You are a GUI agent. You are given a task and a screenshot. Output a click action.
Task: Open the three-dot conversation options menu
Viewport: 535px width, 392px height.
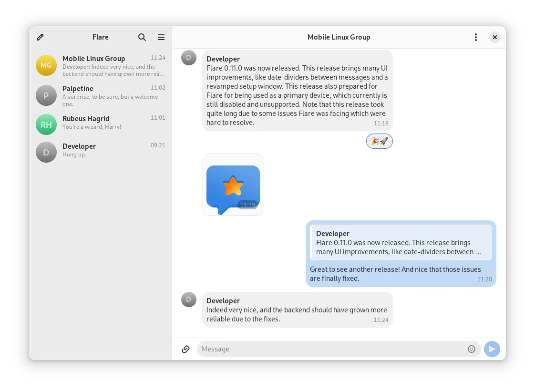coord(475,37)
